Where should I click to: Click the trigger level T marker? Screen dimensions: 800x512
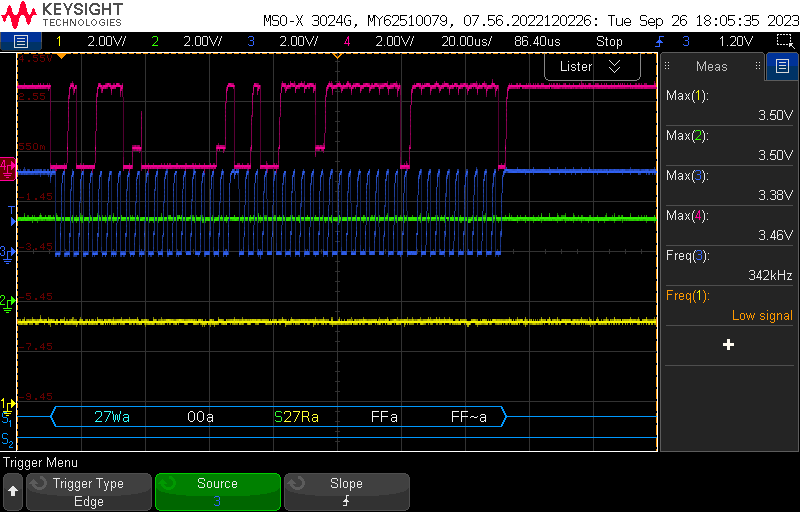pyautogui.click(x=12, y=215)
